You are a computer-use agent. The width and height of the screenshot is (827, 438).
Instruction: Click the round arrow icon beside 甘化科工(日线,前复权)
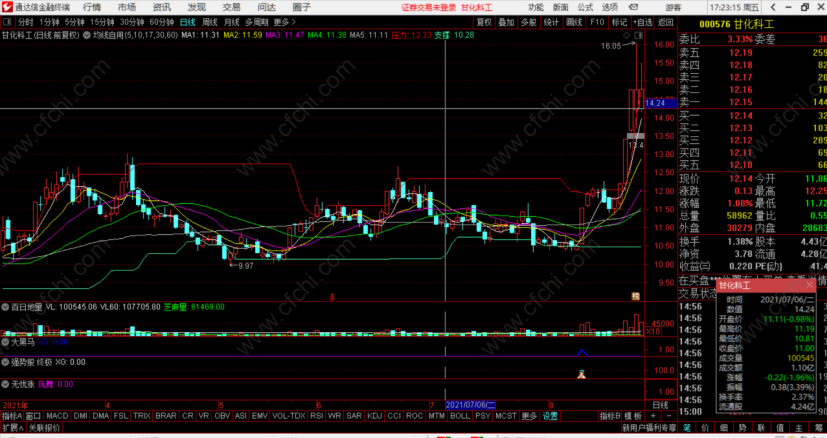coord(86,35)
